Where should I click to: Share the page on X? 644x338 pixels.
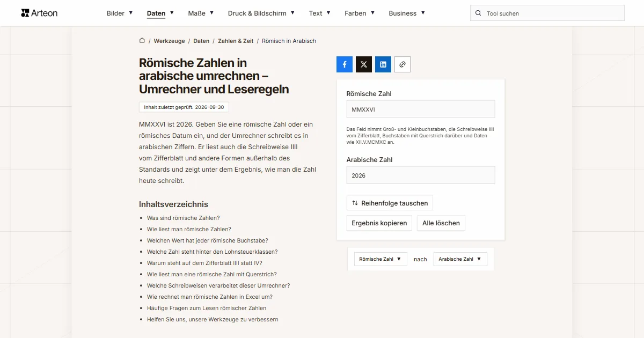(364, 64)
